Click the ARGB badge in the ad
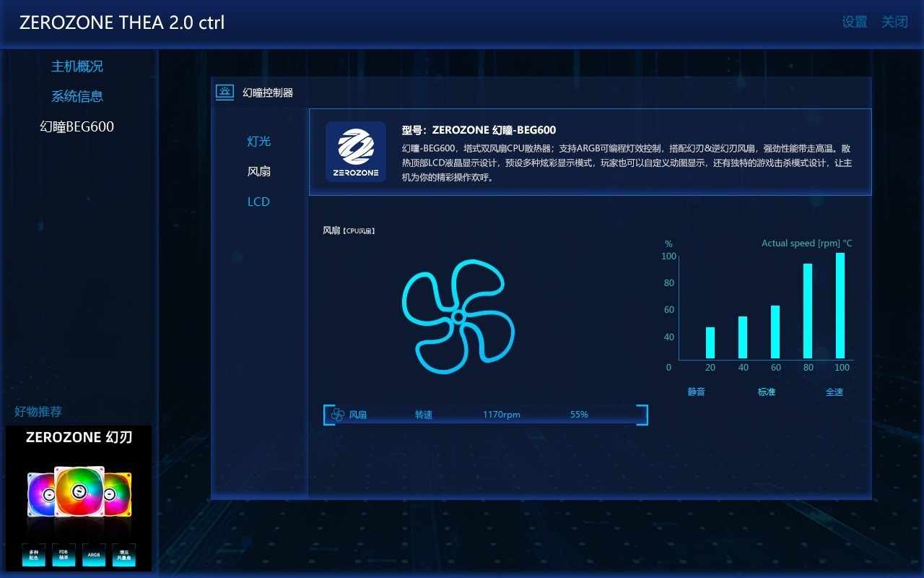924x578 pixels. (94, 555)
